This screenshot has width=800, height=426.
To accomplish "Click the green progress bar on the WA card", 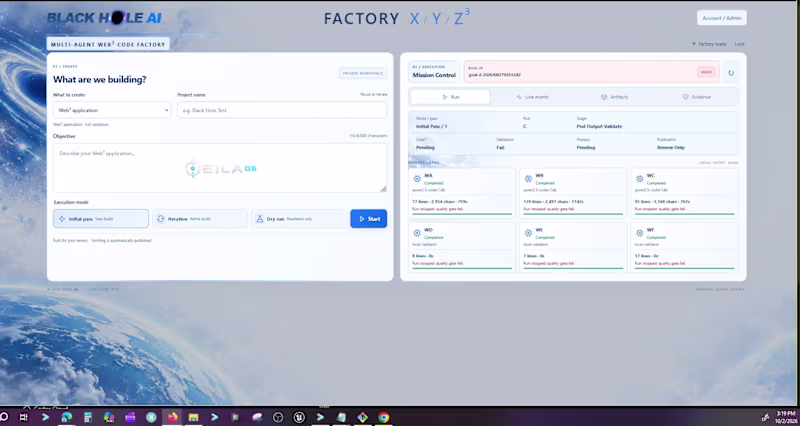I will 462,214.
